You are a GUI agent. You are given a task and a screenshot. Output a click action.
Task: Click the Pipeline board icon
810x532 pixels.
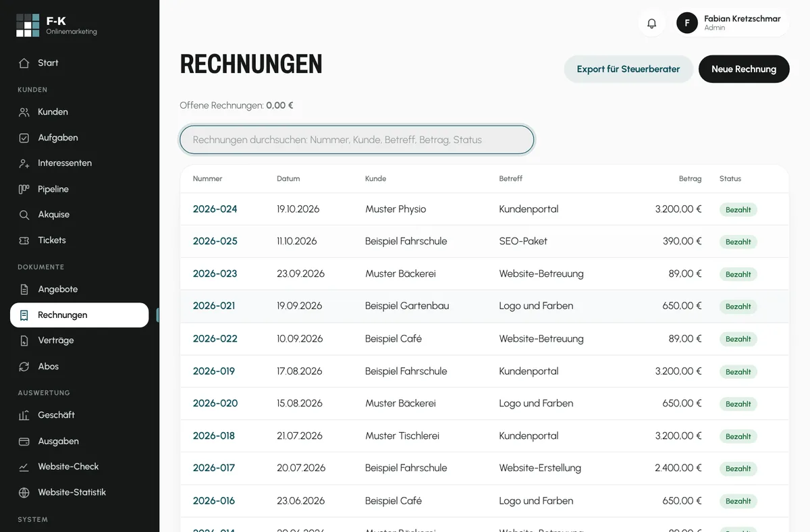pos(24,189)
